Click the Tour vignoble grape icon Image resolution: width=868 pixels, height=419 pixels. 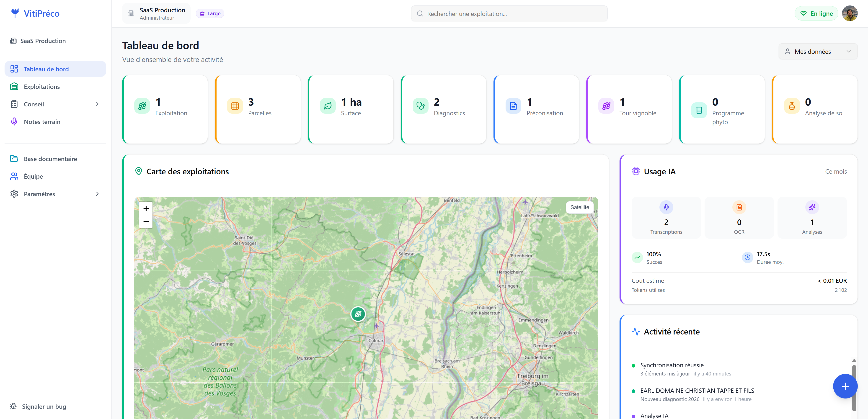[x=606, y=106]
